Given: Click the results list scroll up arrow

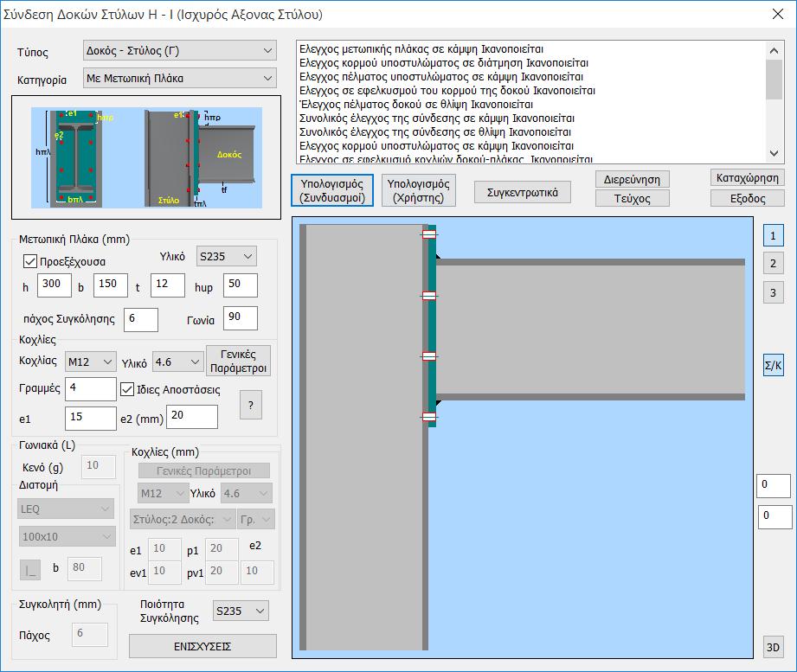Looking at the screenshot, I should [774, 50].
